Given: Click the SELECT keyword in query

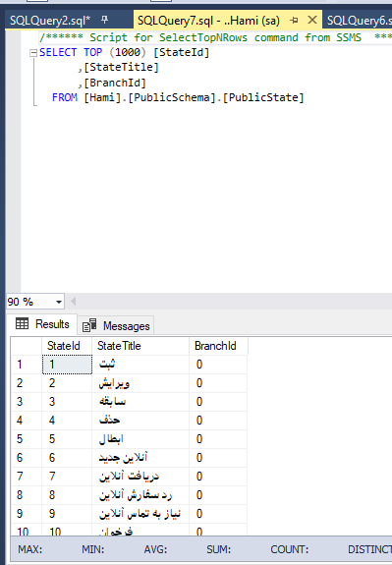Looking at the screenshot, I should [x=58, y=53].
